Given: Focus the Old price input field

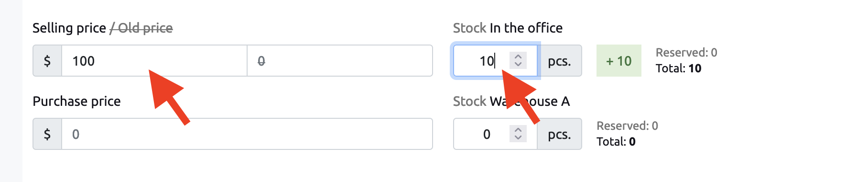Looking at the screenshot, I should pos(340,61).
